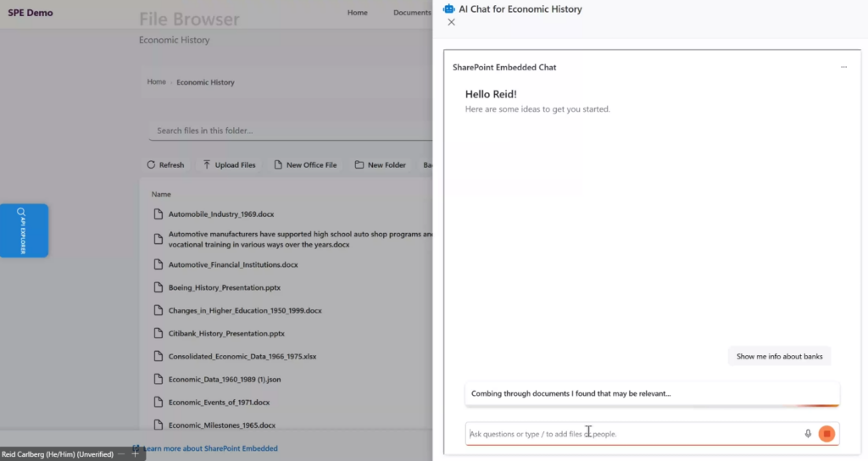Click the minus icon on Reid Carlberg name bar
Viewport: 868px width, 461px height.
coord(120,454)
